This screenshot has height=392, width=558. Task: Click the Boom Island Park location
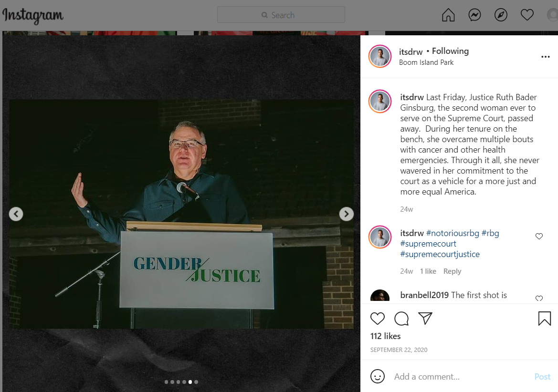426,62
